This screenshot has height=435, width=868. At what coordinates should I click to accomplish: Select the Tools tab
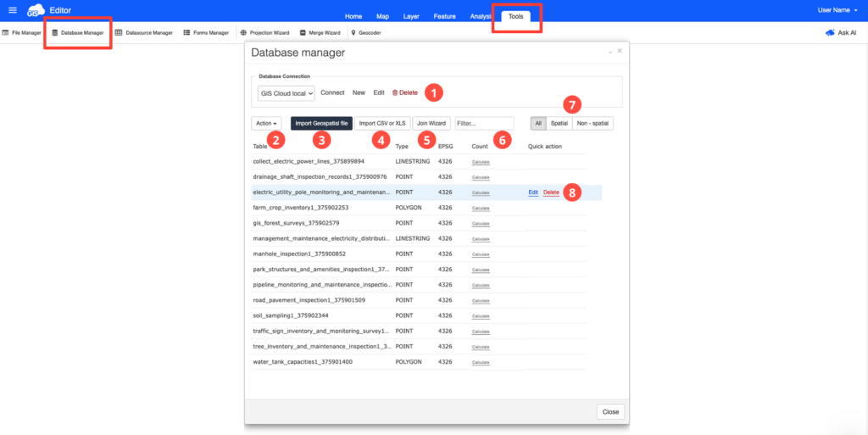[x=515, y=16]
